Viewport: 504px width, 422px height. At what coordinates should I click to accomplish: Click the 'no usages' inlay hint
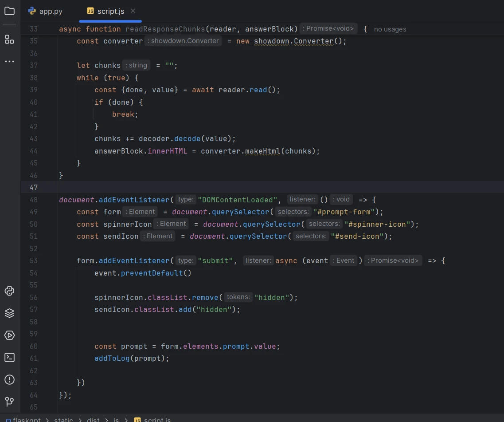coord(390,29)
